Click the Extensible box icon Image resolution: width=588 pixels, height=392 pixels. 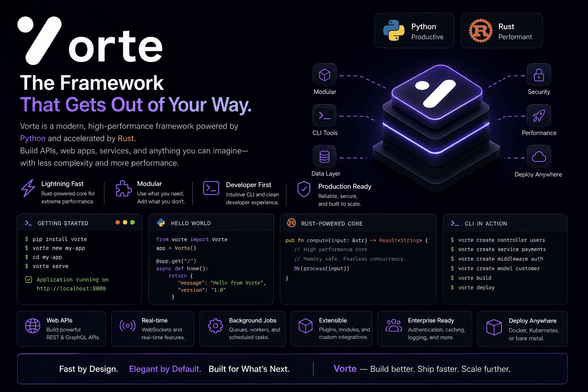(305, 326)
